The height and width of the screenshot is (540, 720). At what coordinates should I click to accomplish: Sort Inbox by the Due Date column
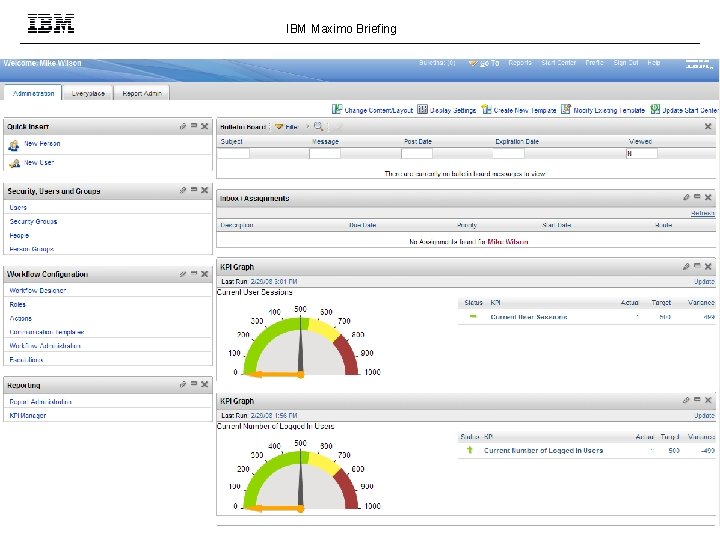(362, 225)
